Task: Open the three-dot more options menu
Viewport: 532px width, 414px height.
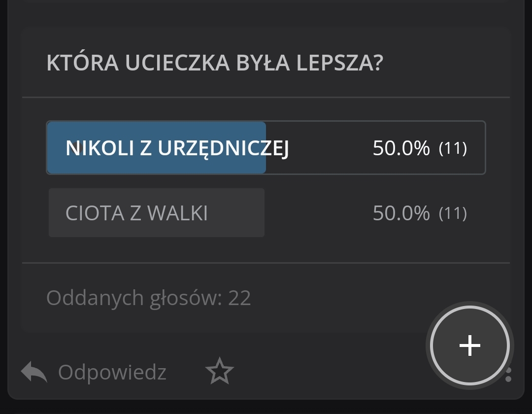Action: pos(508,375)
